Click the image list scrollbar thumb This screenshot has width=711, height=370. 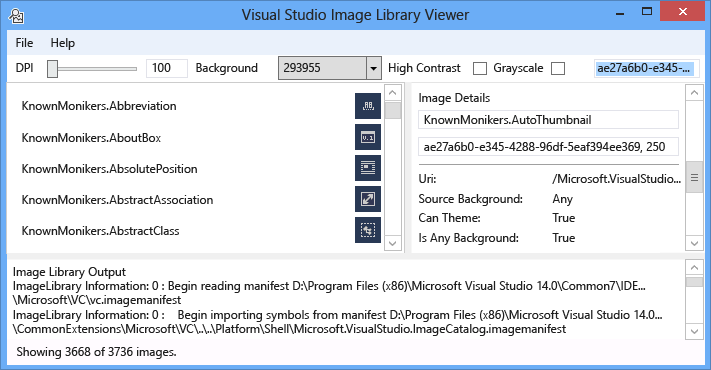click(393, 111)
